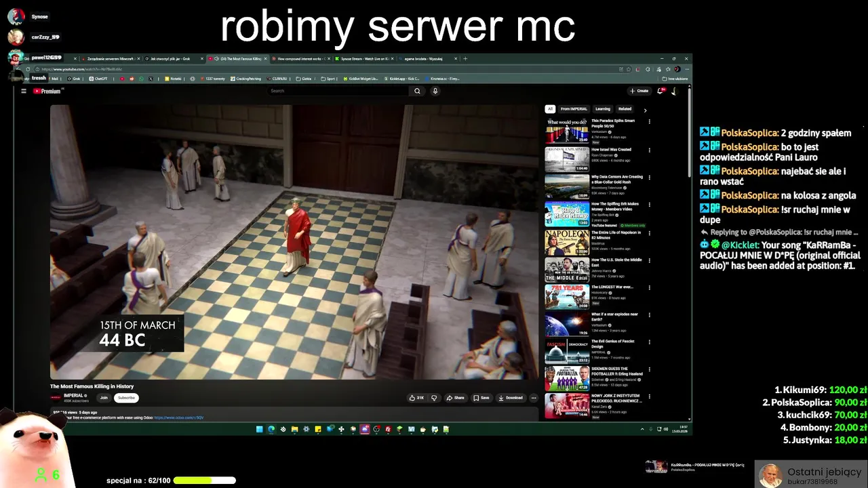This screenshot has height=488, width=868.
Task: Open the ChatGPT bookmark
Action: [98, 79]
